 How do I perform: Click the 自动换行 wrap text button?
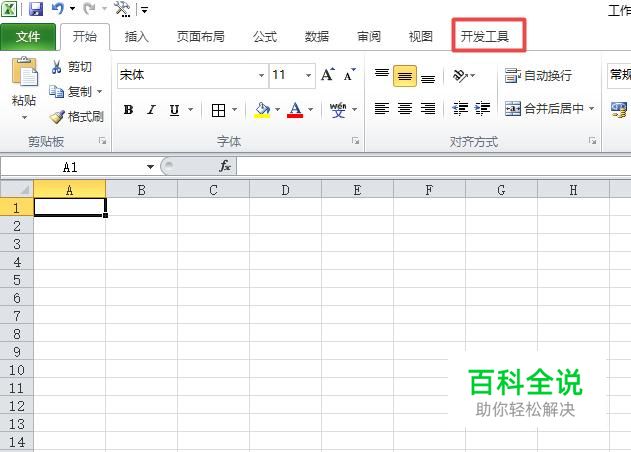(538, 75)
